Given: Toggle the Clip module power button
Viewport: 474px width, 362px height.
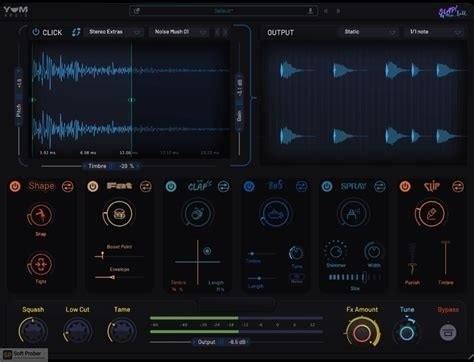Looking at the screenshot, I should tap(405, 186).
